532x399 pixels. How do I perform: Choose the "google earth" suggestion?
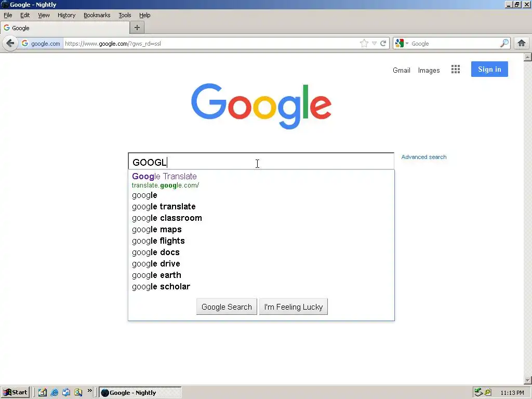(261, 275)
